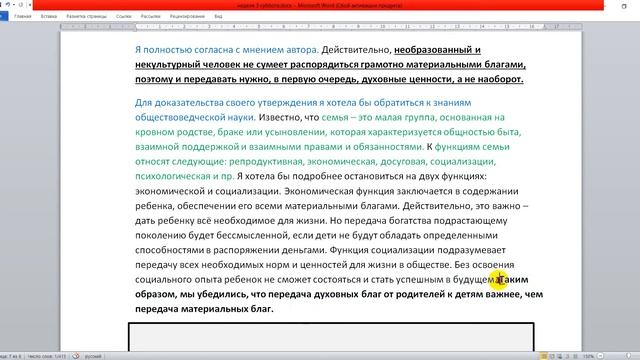This screenshot has width=640, height=360.
Task: Click the text 'экономической и социализации.'
Action: (208, 191)
